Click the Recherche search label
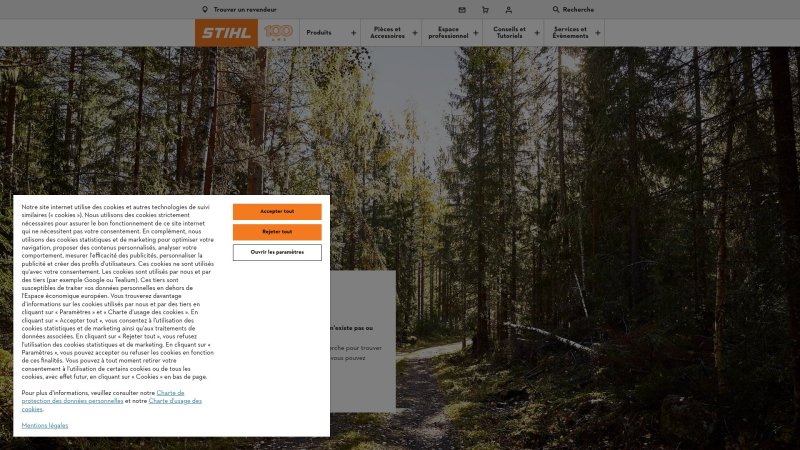Viewport: 800px width, 450px height. click(x=578, y=10)
